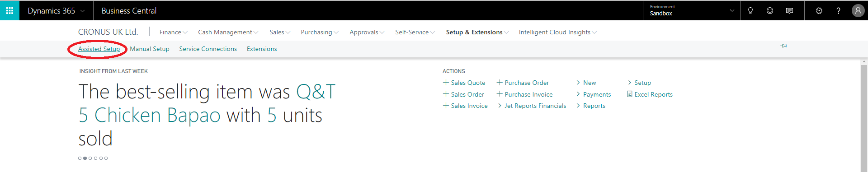Open Service Connections

point(208,49)
